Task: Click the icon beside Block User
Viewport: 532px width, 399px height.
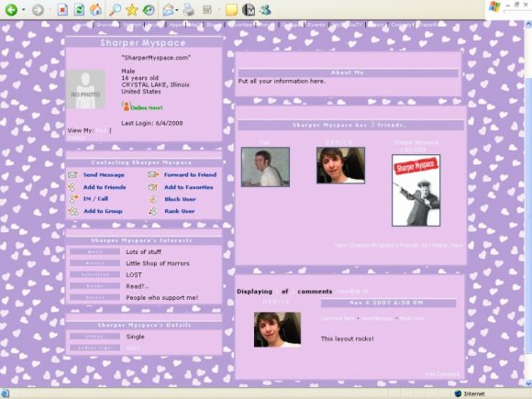Action: click(x=153, y=199)
